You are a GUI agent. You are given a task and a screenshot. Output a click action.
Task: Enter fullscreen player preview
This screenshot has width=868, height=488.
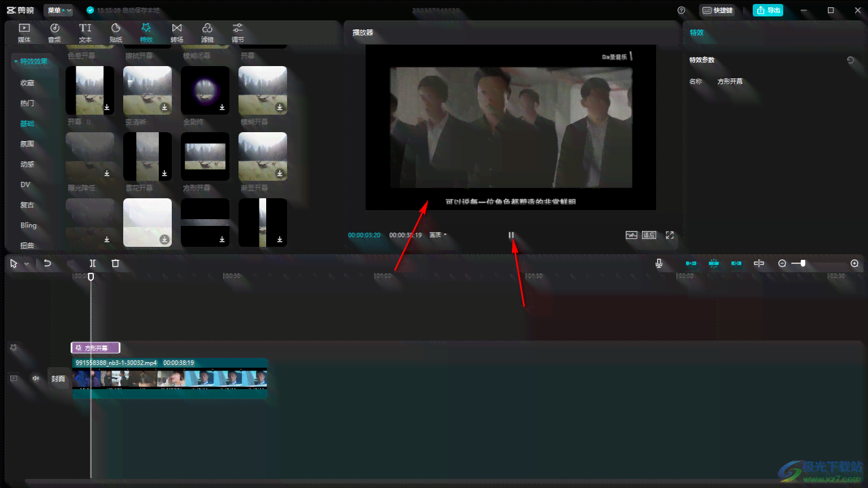(x=670, y=235)
